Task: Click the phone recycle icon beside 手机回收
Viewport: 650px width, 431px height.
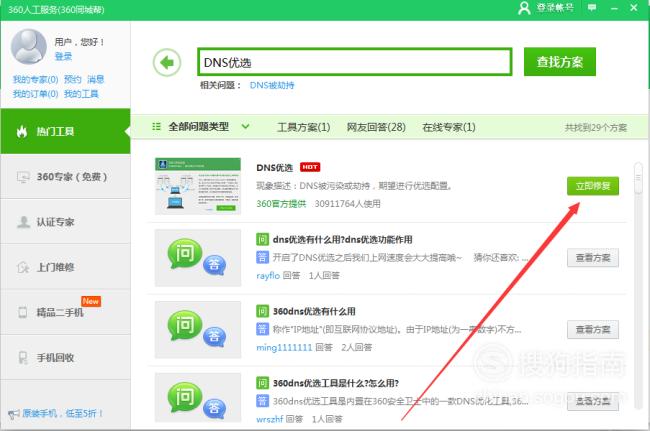Action: coord(23,357)
